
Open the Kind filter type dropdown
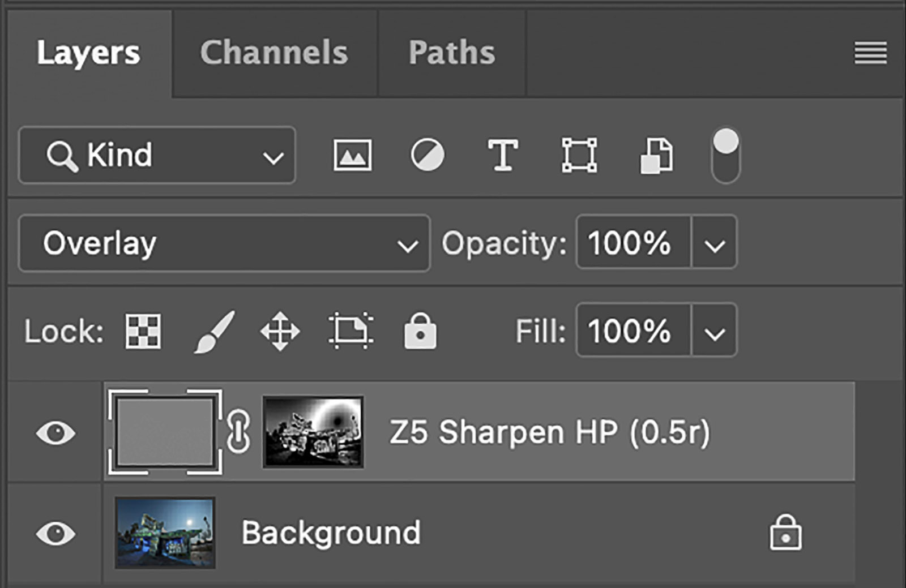[157, 155]
